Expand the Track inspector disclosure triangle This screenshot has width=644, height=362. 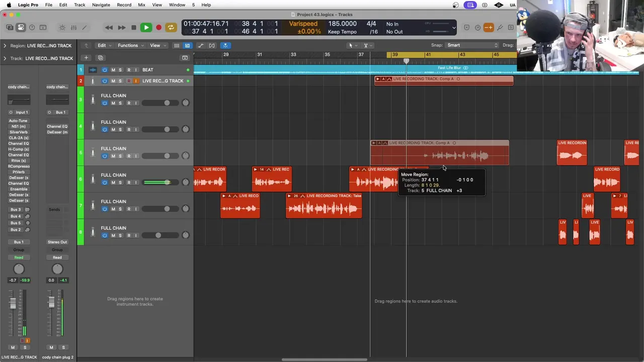(x=5, y=58)
